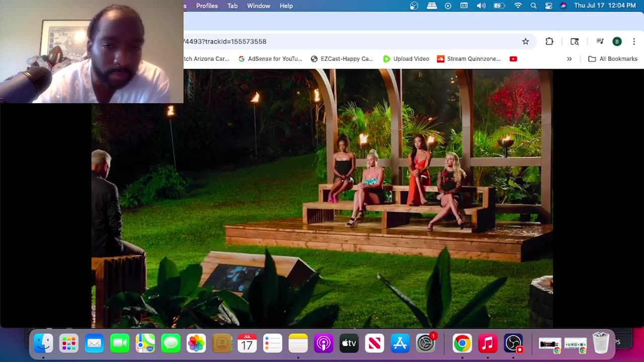Image resolution: width=644 pixels, height=362 pixels.
Task: Open Messages from the Dock
Action: point(171,344)
